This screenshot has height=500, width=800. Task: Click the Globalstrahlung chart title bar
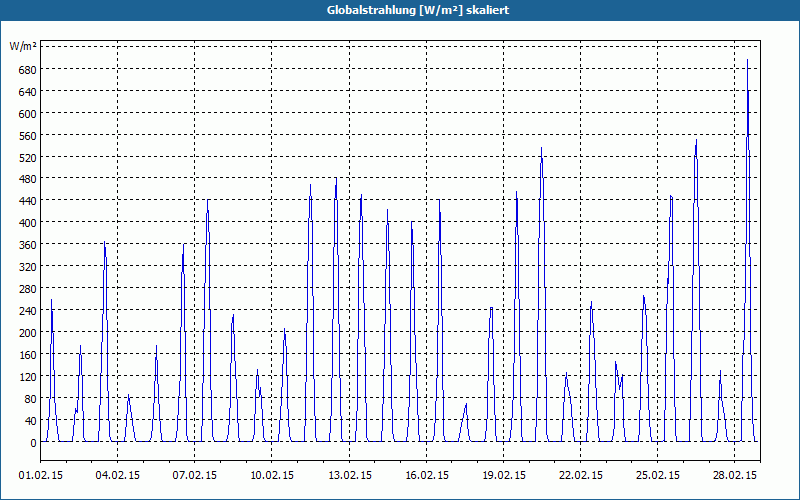(400, 10)
